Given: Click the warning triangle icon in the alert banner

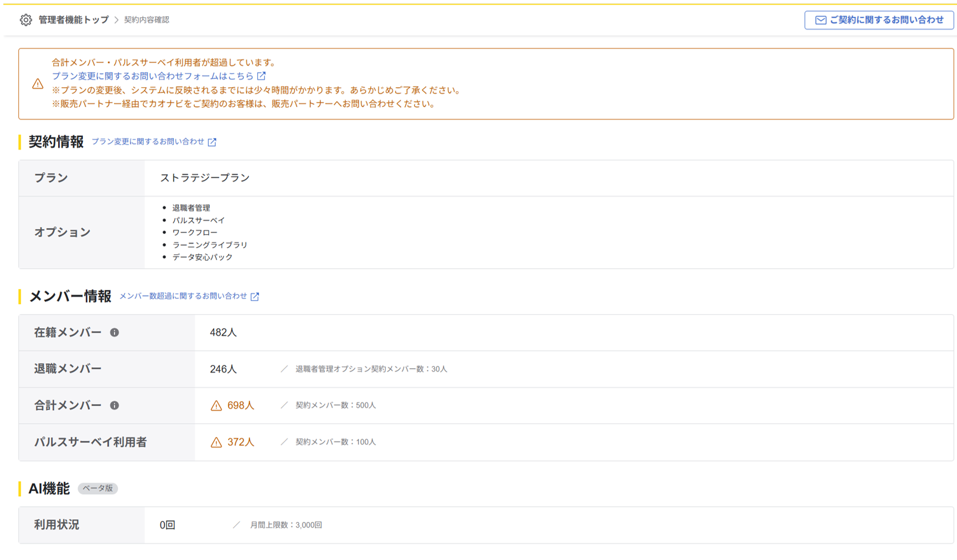Looking at the screenshot, I should [37, 83].
